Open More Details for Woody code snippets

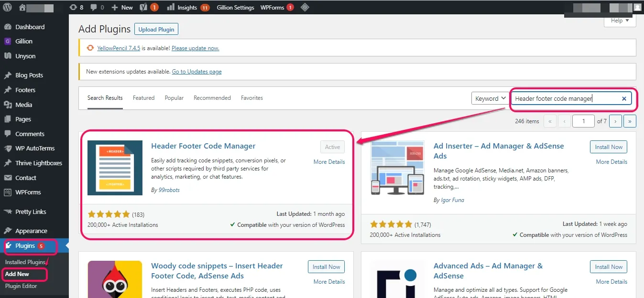329,282
